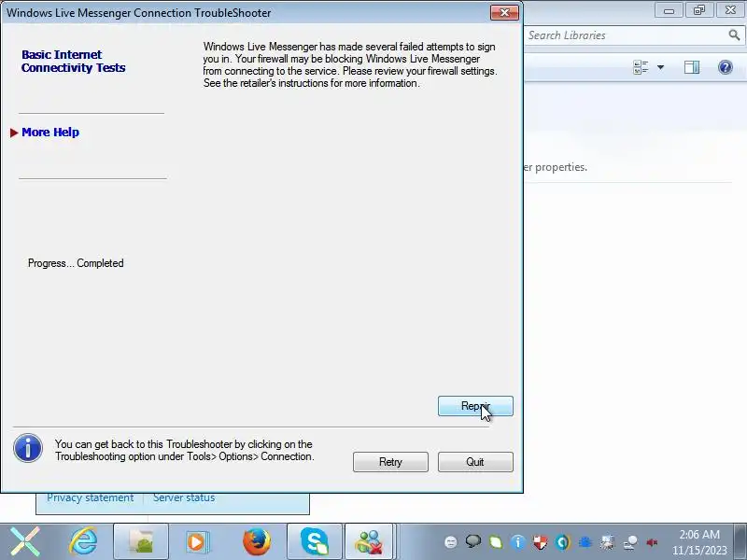Viewport: 747px width, 560px height.
Task: Launch Internet Explorer from taskbar
Action: pyautogui.click(x=84, y=541)
